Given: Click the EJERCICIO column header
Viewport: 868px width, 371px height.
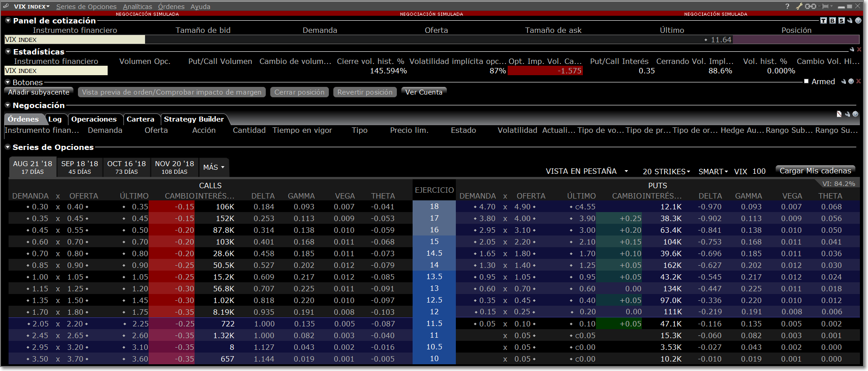Looking at the screenshot, I should pos(434,190).
